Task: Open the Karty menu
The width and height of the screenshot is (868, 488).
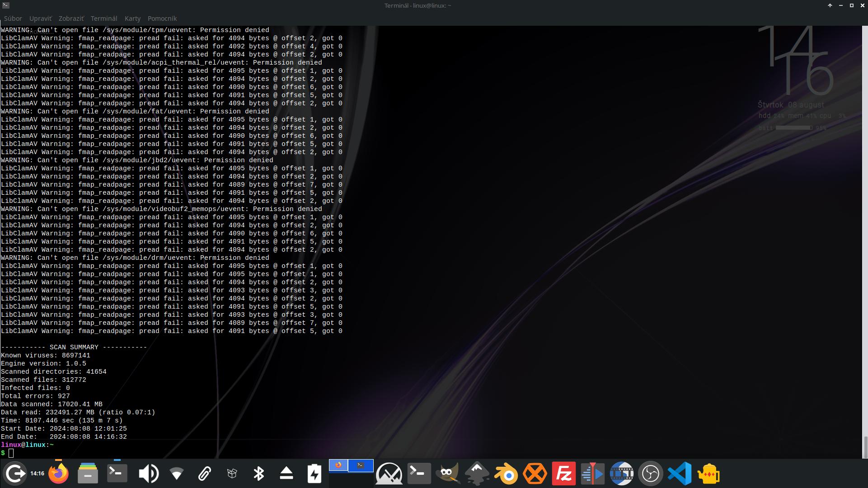Action: pos(132,19)
